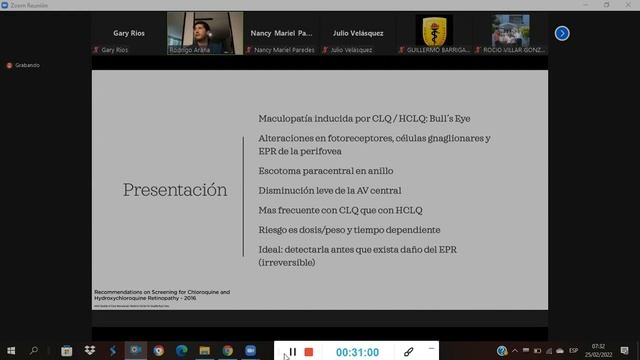Open Dropbox from the taskbar
Screen dimensions: 640x360
point(90,350)
